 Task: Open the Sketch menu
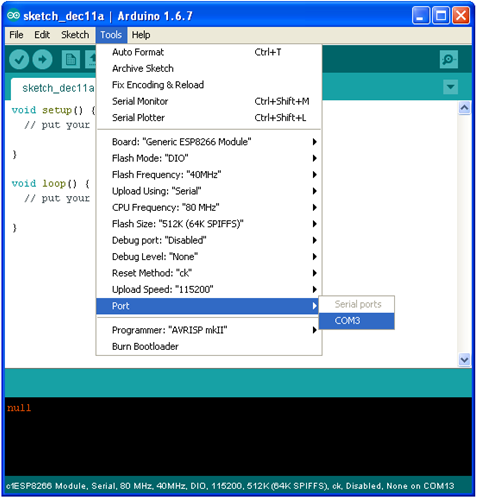coord(75,35)
